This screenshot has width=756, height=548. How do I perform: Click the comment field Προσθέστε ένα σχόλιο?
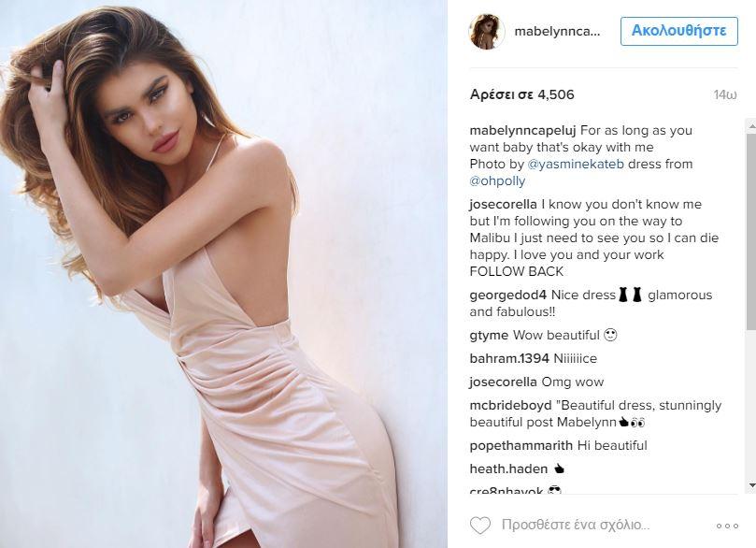point(576,525)
